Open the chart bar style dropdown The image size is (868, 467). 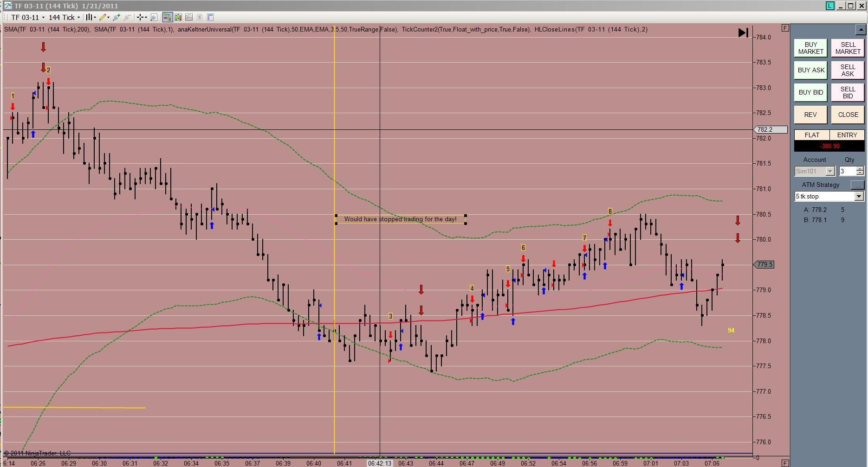[91, 18]
